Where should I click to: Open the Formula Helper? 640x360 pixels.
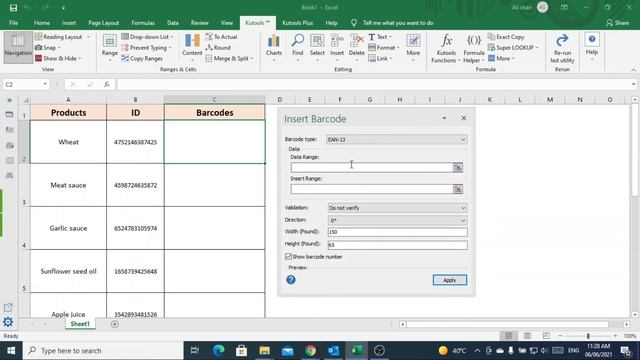point(473,48)
